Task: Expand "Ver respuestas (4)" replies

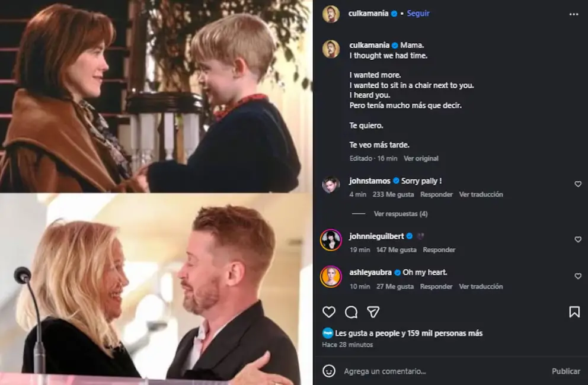Action: [x=400, y=214]
